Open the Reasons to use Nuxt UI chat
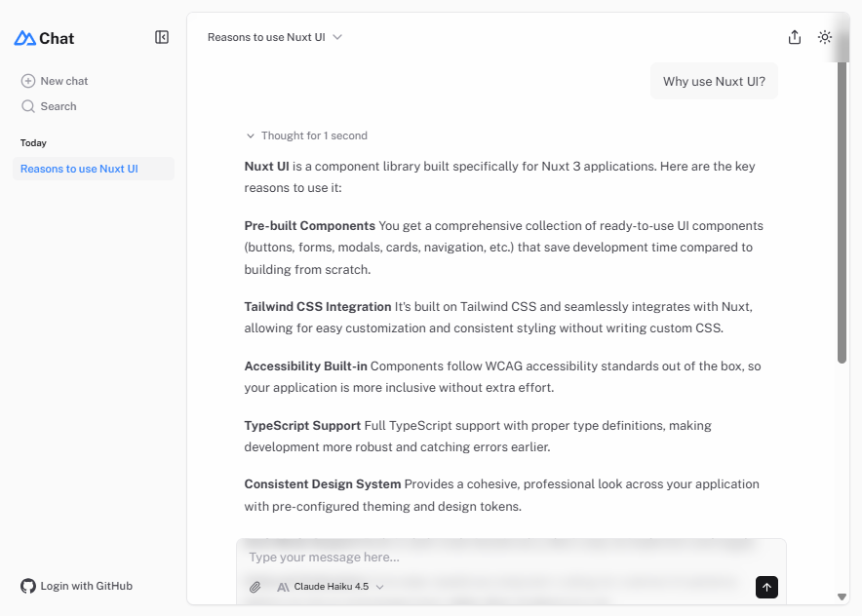The height and width of the screenshot is (616, 862). pyautogui.click(x=94, y=169)
